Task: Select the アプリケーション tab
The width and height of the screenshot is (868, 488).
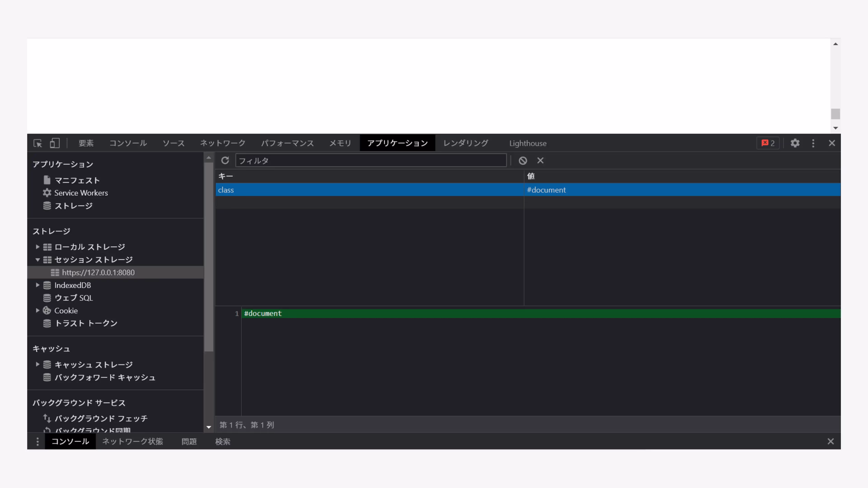Action: coord(398,143)
